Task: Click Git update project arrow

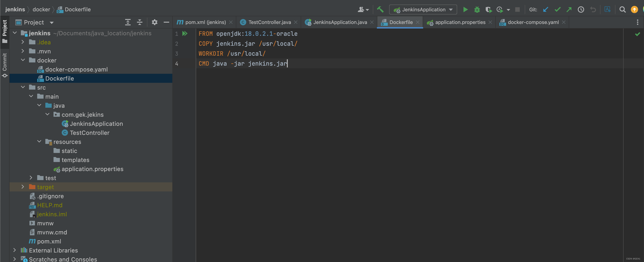Action: pyautogui.click(x=546, y=10)
